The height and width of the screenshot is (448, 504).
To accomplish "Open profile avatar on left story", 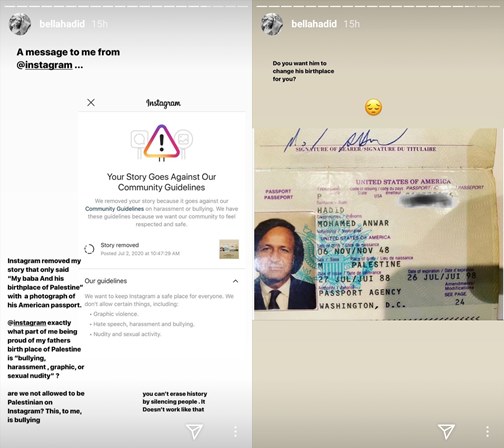I will [x=20, y=24].
